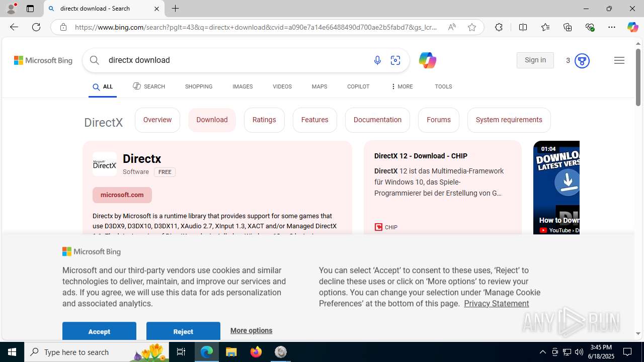This screenshot has height=362, width=644.
Task: Sign in to Bing
Action: pos(535,60)
